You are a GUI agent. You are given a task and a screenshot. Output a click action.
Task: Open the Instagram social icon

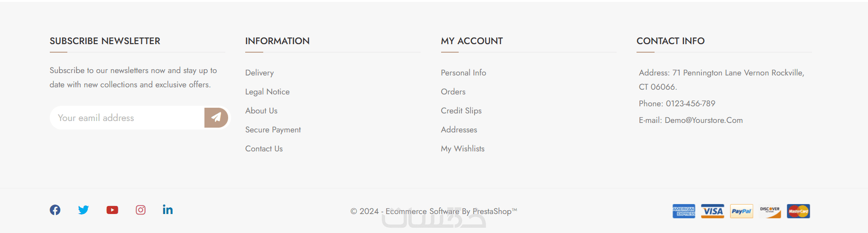tap(141, 210)
